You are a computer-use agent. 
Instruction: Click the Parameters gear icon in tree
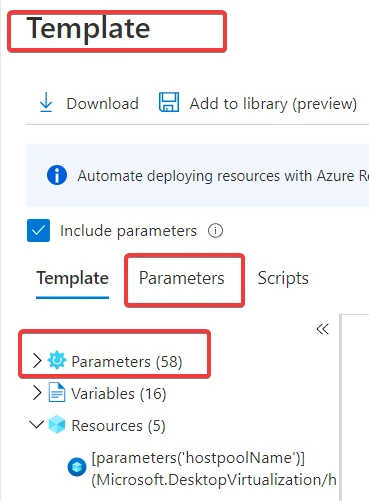click(x=57, y=360)
